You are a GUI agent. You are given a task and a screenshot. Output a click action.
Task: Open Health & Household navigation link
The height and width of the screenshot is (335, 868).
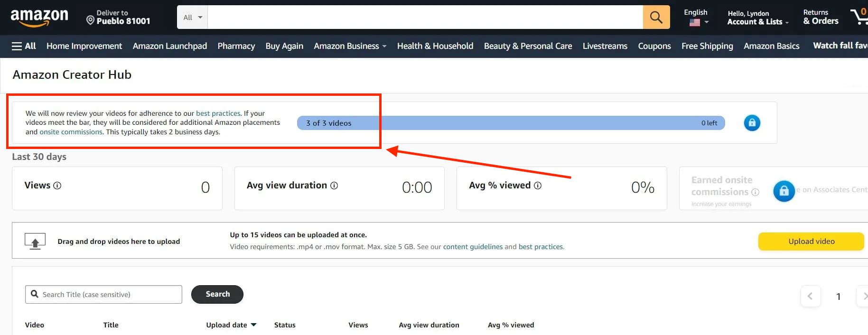tap(435, 46)
